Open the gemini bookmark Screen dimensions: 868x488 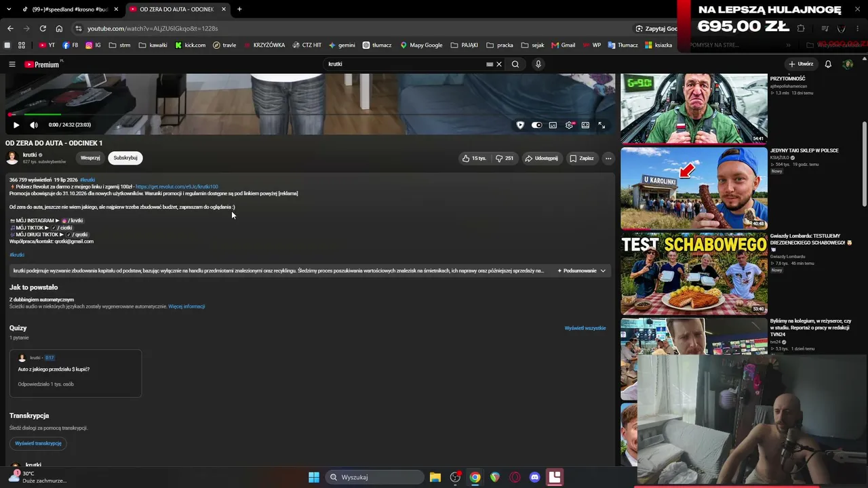click(342, 45)
